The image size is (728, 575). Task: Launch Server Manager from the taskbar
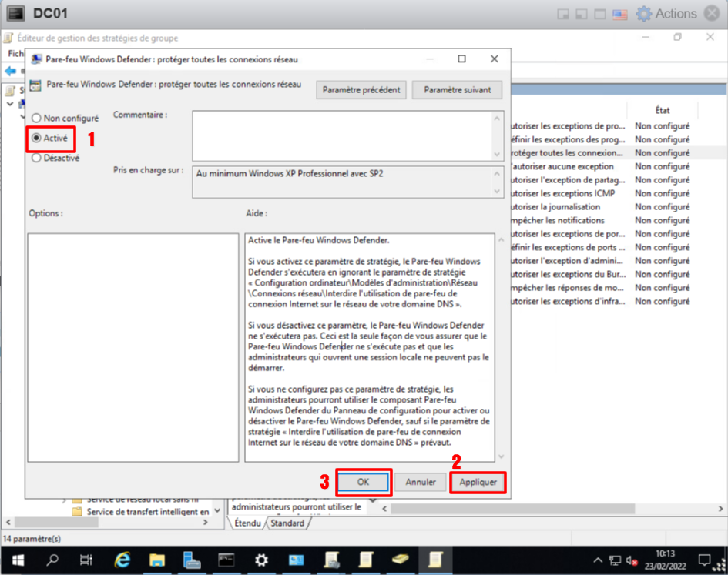click(192, 560)
